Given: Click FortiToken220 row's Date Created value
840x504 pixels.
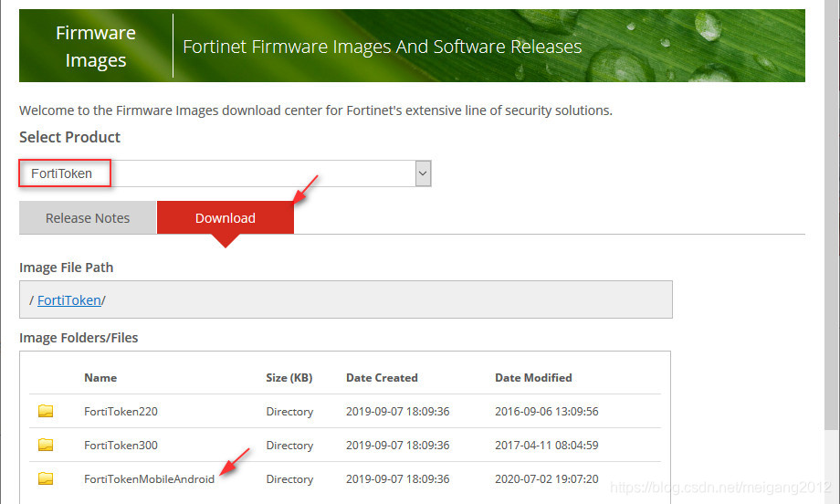Looking at the screenshot, I should coord(397,412).
